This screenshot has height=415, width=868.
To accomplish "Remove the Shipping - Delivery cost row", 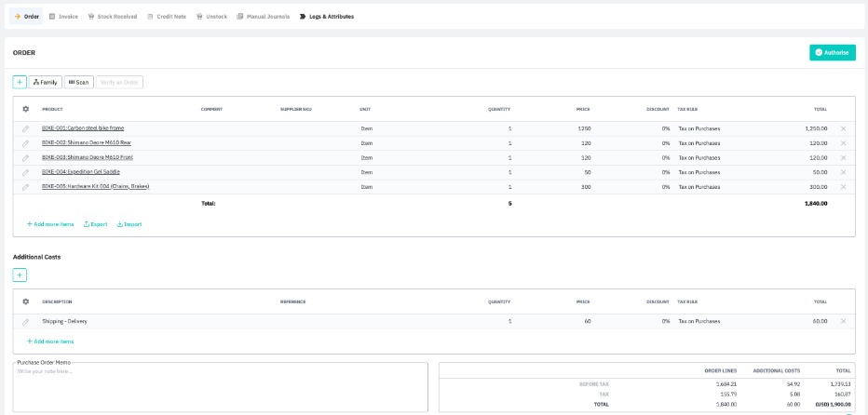I will click(x=843, y=321).
